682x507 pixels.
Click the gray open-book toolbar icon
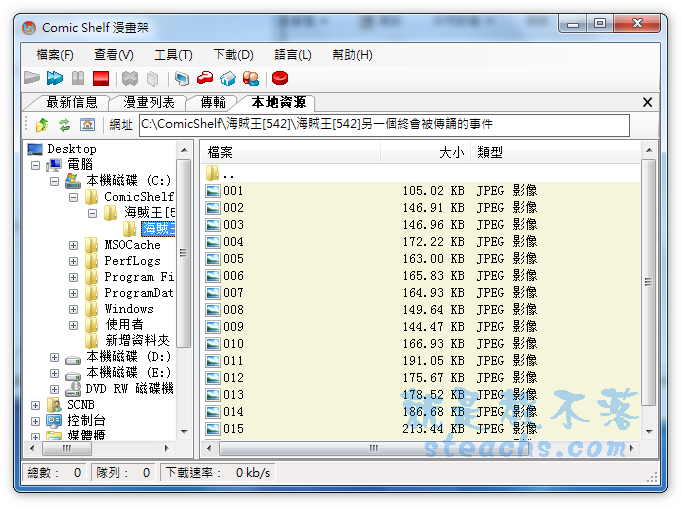(x=130, y=79)
